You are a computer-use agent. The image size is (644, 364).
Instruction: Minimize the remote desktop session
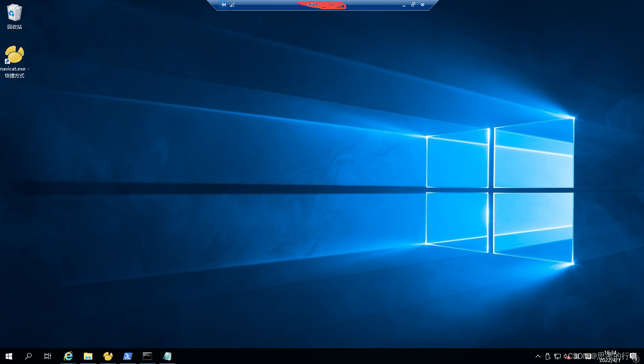pos(404,5)
